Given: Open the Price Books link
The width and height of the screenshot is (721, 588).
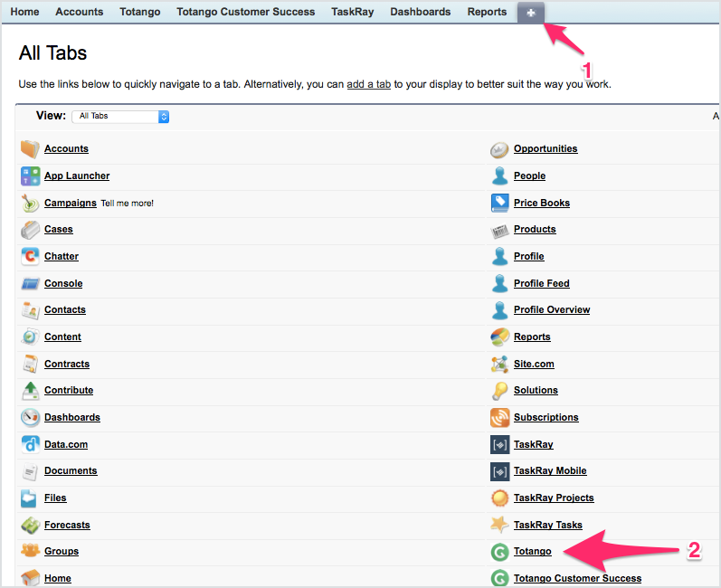Looking at the screenshot, I should click(542, 204).
